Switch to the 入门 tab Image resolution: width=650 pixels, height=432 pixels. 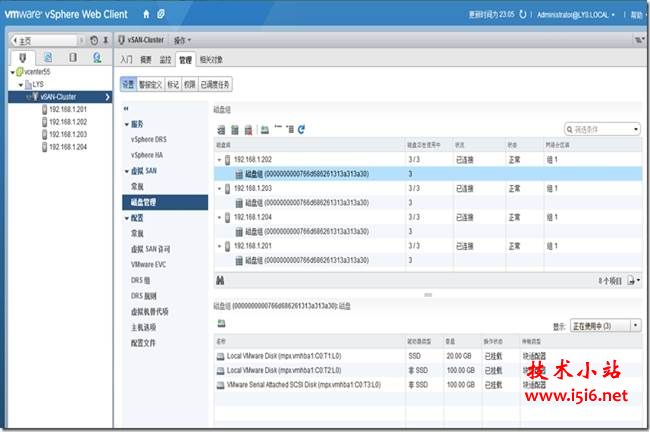[126, 60]
